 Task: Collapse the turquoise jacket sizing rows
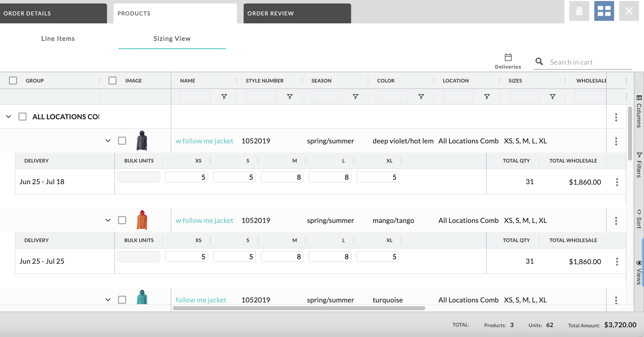(x=108, y=299)
